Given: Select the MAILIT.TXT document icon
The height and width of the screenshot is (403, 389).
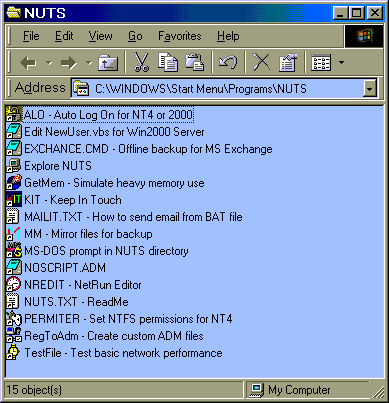Looking at the screenshot, I should pyautogui.click(x=14, y=216).
